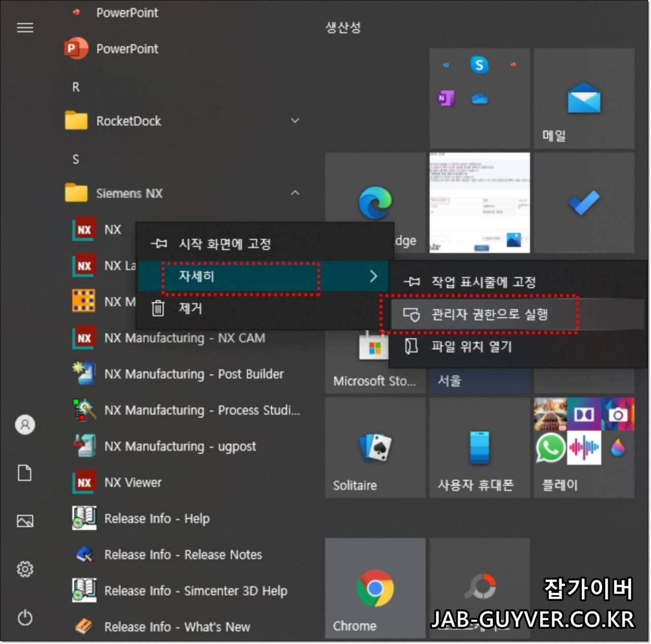
Task: Open the 서울 weather tile
Action: tap(480, 380)
